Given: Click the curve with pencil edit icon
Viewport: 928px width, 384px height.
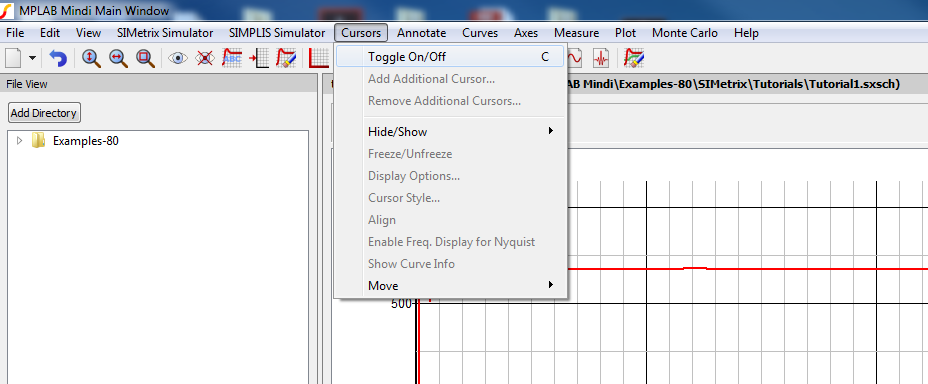Looking at the screenshot, I should coord(286,58).
